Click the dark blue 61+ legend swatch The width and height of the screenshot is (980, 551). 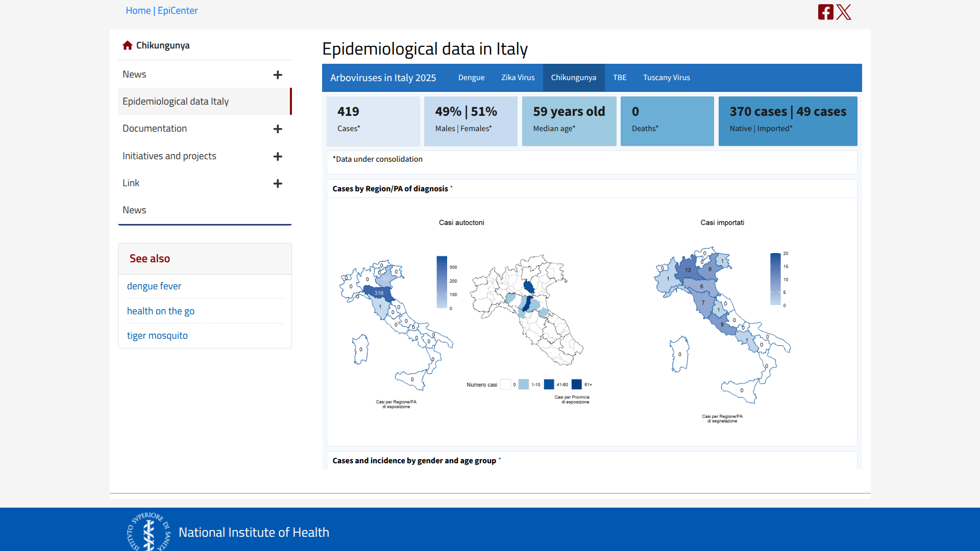pyautogui.click(x=576, y=385)
